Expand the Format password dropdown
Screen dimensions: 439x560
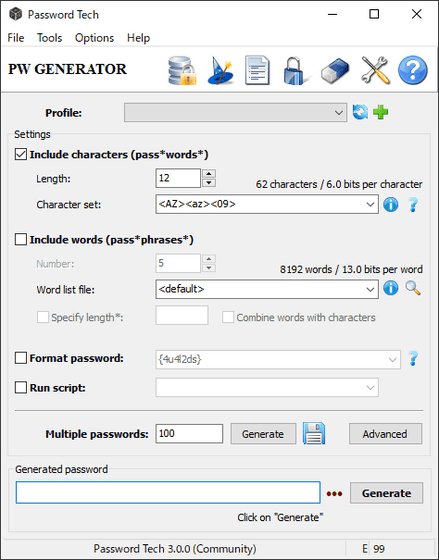coord(392,360)
